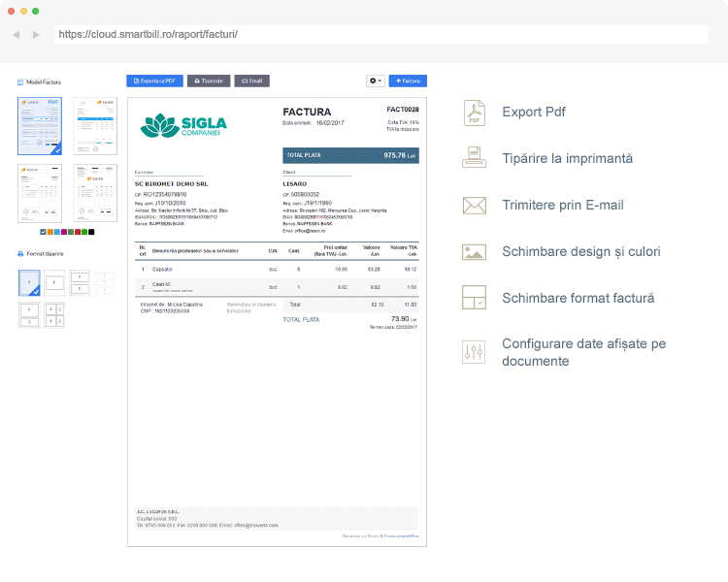Screen dimensions: 728x582
Task: Click the layout icon for Schimbare format factură
Action: 474,298
